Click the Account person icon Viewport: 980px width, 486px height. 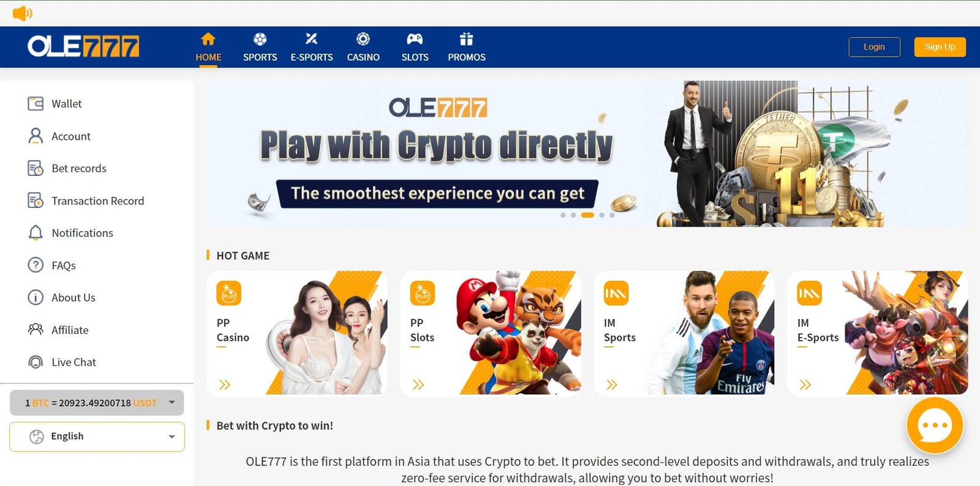(36, 136)
